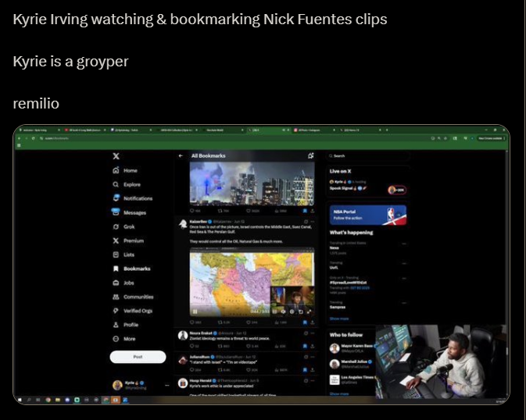Open Los Angeles Times profile suggestion
The width and height of the screenshot is (526, 420).
pos(352,379)
